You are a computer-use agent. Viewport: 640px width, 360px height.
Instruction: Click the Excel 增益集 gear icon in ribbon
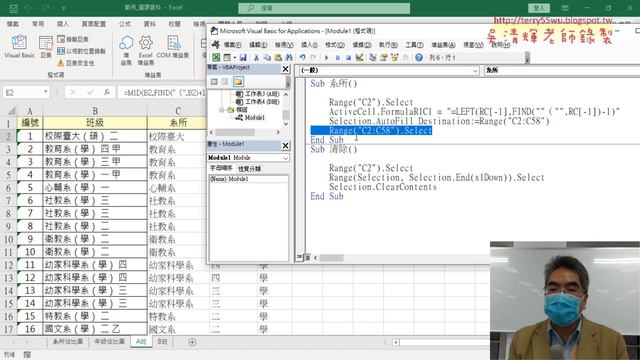click(146, 50)
